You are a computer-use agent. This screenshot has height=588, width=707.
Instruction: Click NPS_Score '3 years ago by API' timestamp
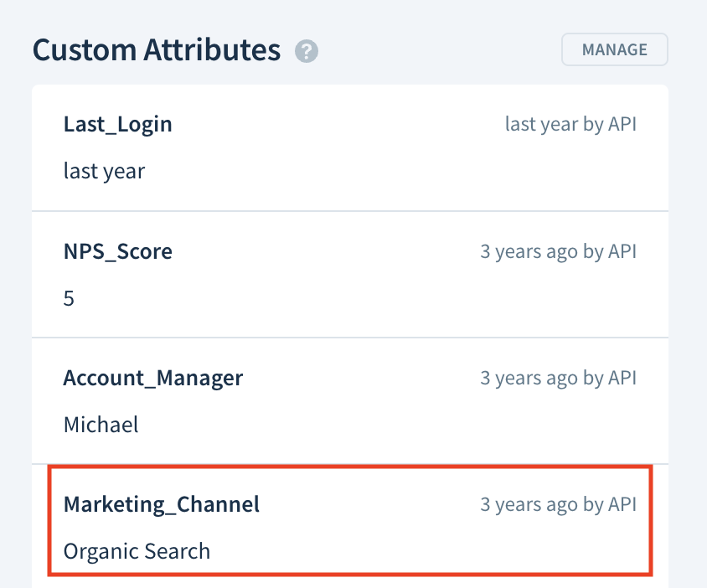(558, 251)
